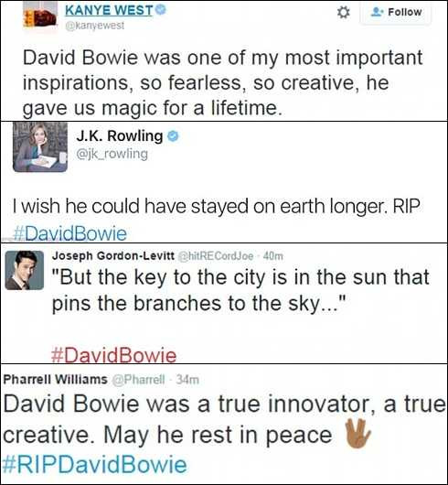Click the verified checkmark next to J.K. Rowling
The height and width of the screenshot is (485, 448).
(x=173, y=136)
